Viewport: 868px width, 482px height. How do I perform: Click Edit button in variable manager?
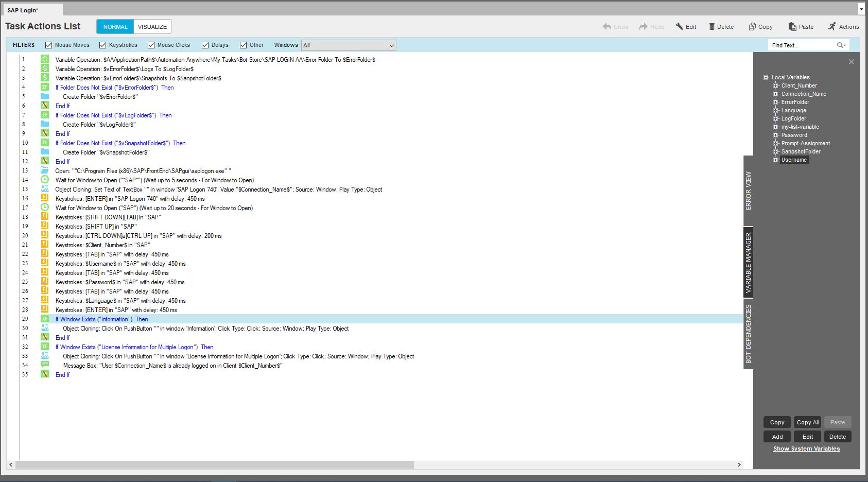click(x=808, y=437)
